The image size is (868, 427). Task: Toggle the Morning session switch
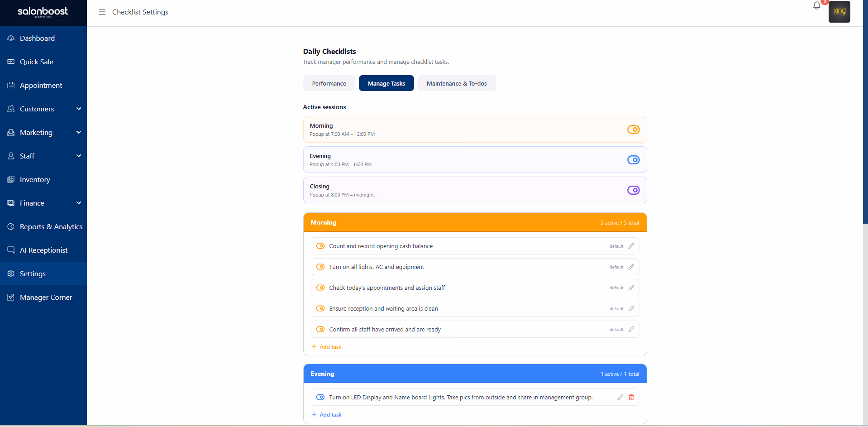click(x=633, y=130)
